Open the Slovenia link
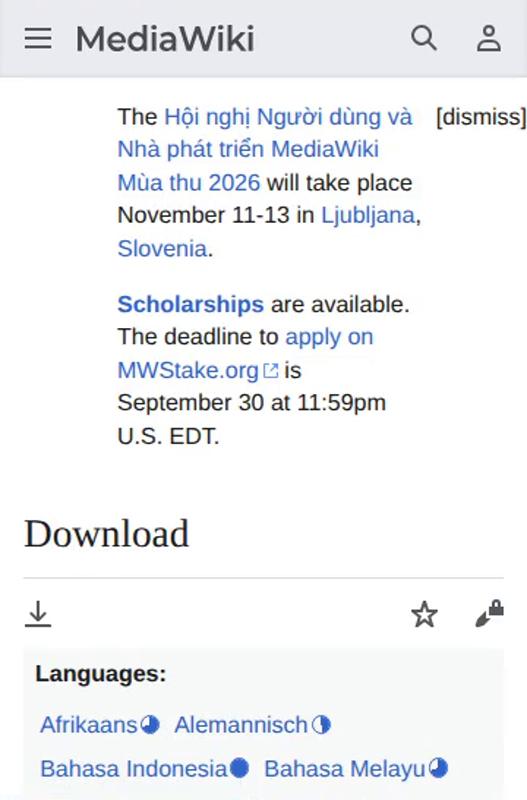This screenshot has width=527, height=800. tap(162, 248)
